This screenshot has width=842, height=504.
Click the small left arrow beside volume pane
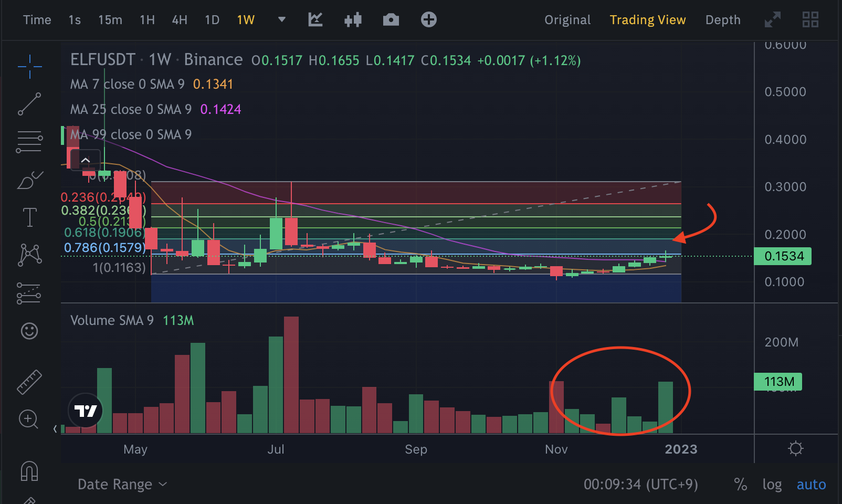tap(55, 429)
